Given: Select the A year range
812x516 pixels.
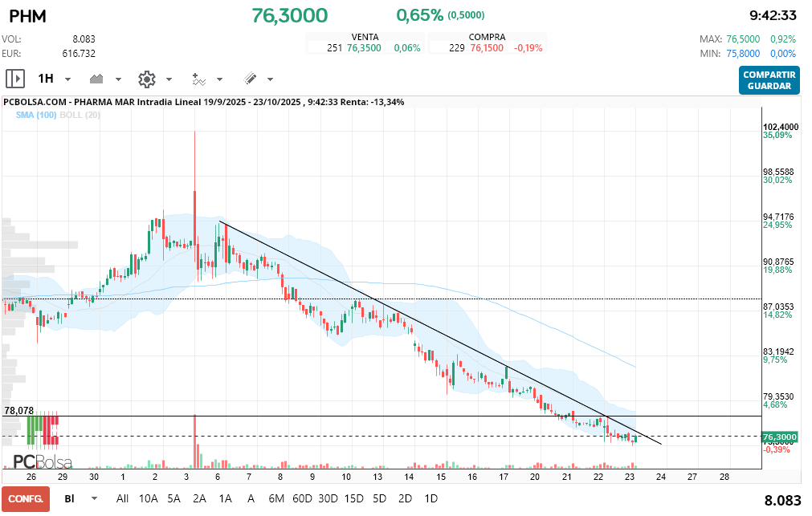Looking at the screenshot, I should coord(251,499).
